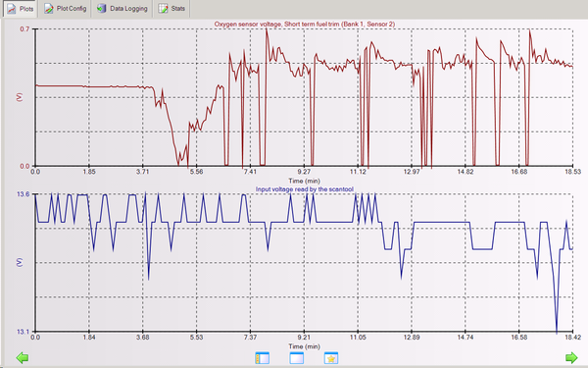Click the Time (min) label under the oxygen sensor plot
This screenshot has width=588, height=368.
pyautogui.click(x=304, y=181)
